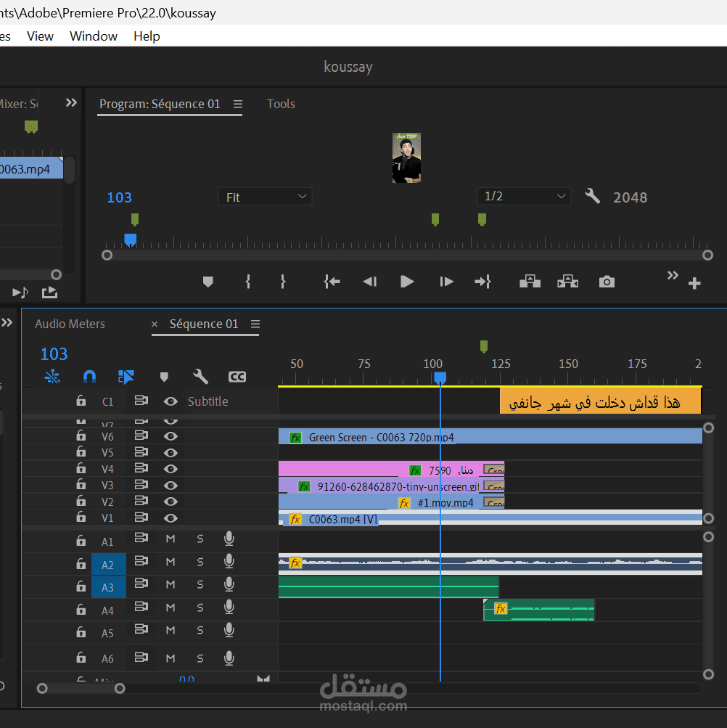
Task: Open the Window menu
Action: pos(94,36)
